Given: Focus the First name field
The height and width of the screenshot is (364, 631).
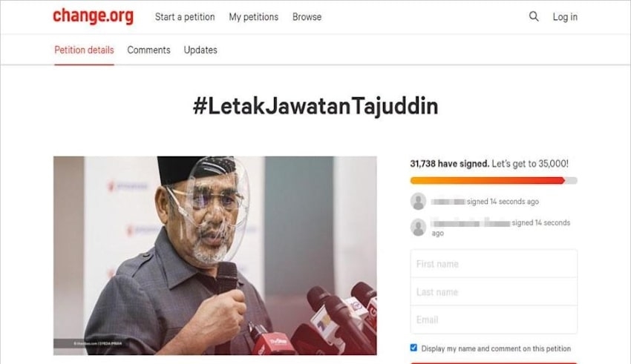Looking at the screenshot, I should 494,264.
